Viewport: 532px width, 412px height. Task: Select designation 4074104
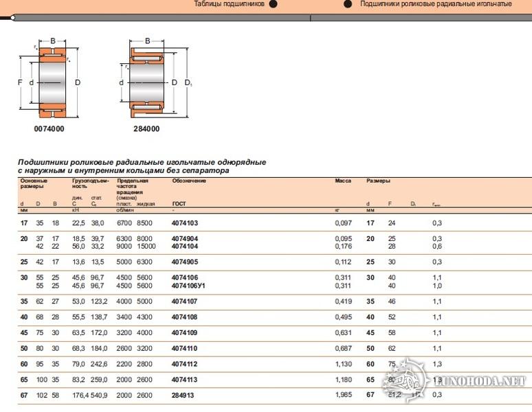coord(185,247)
